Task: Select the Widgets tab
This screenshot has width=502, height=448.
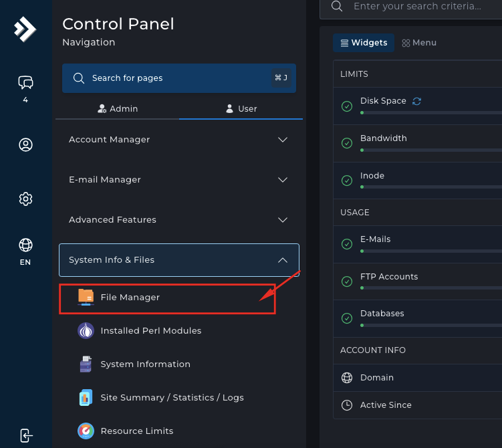Action: tap(364, 43)
